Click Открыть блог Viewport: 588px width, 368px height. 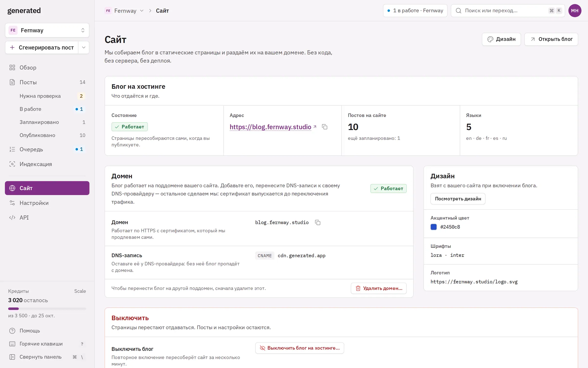point(551,39)
